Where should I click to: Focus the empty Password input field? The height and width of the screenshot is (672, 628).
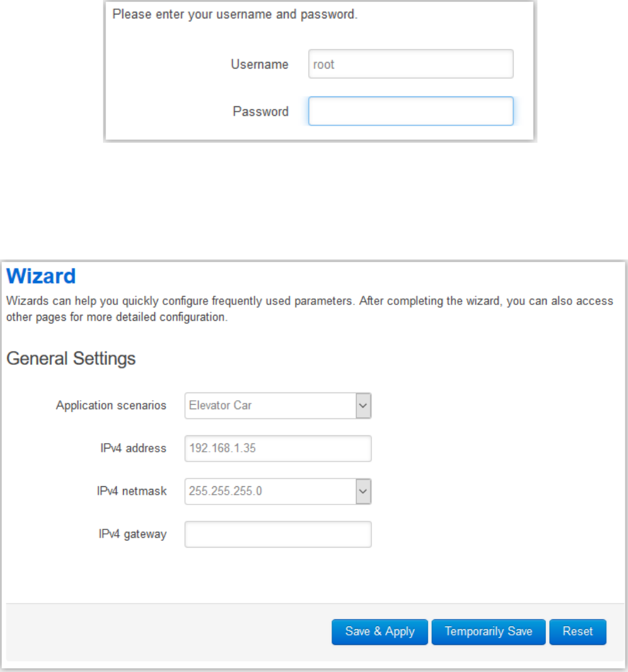click(x=410, y=111)
